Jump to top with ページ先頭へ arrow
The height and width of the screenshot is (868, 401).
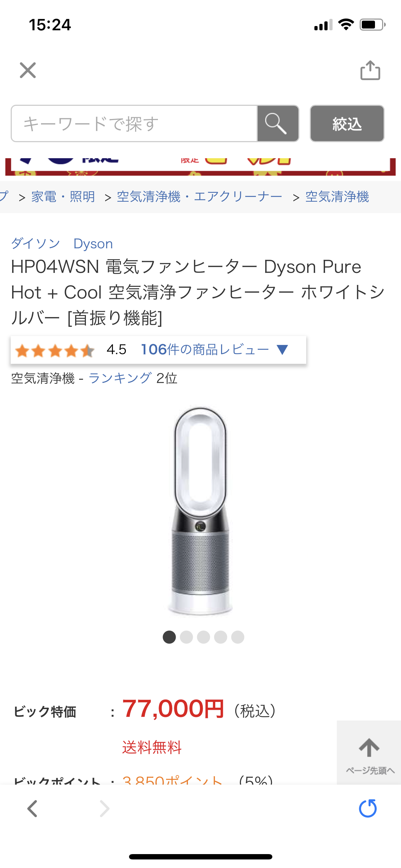pos(369,753)
